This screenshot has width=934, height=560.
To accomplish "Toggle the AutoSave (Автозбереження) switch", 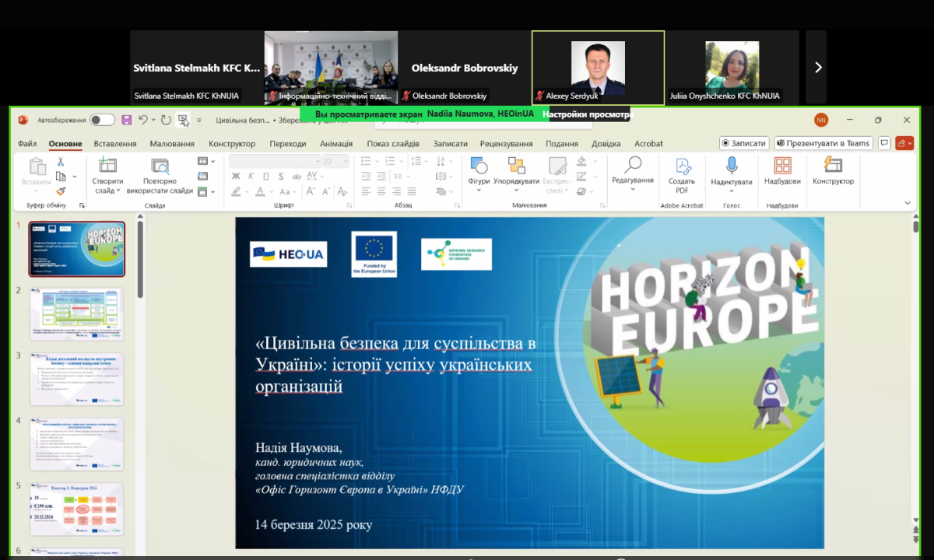I will click(x=102, y=120).
